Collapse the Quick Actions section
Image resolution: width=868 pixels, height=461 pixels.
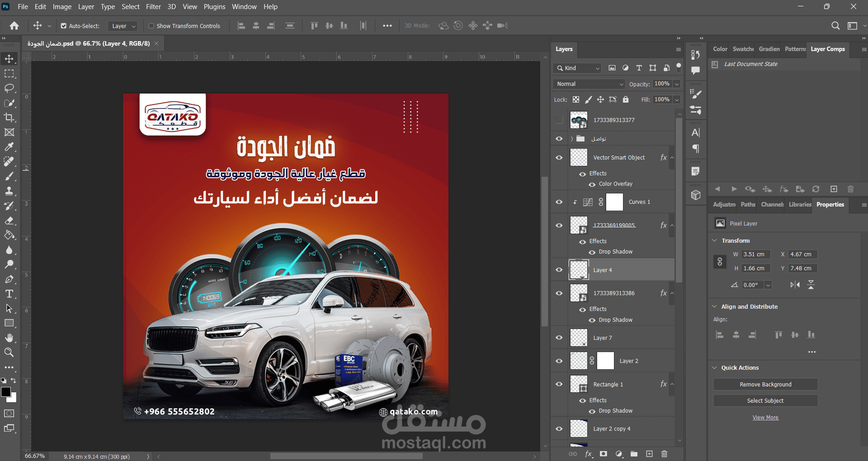715,367
